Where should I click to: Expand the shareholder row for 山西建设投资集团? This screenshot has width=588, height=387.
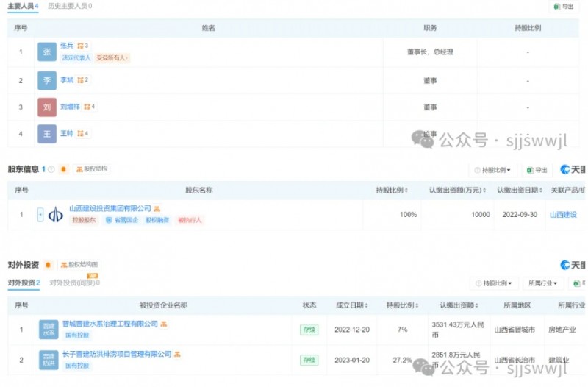[x=40, y=215]
